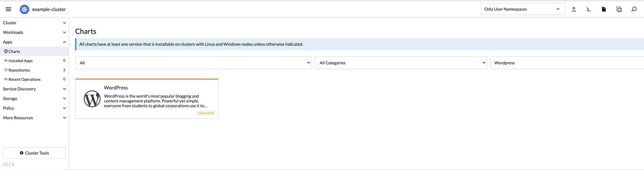Open the All Categories dropdown
Screen dimensions: 644x170
[x=401, y=63]
